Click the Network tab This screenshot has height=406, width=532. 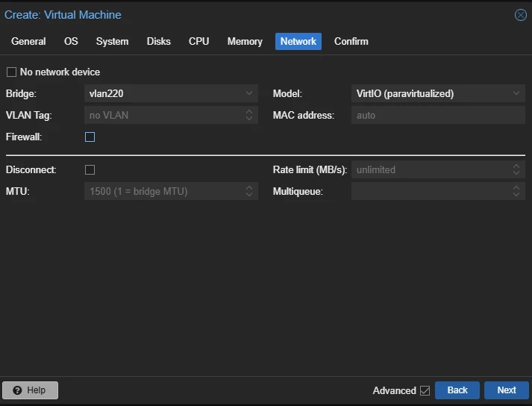tap(298, 41)
